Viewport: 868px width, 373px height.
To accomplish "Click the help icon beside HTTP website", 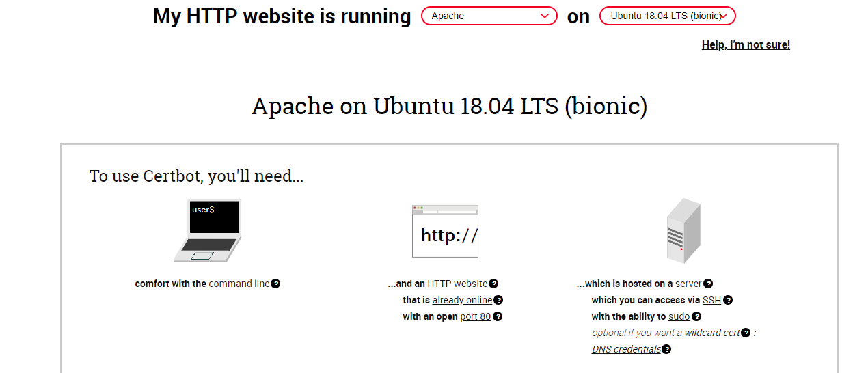I will coord(493,284).
